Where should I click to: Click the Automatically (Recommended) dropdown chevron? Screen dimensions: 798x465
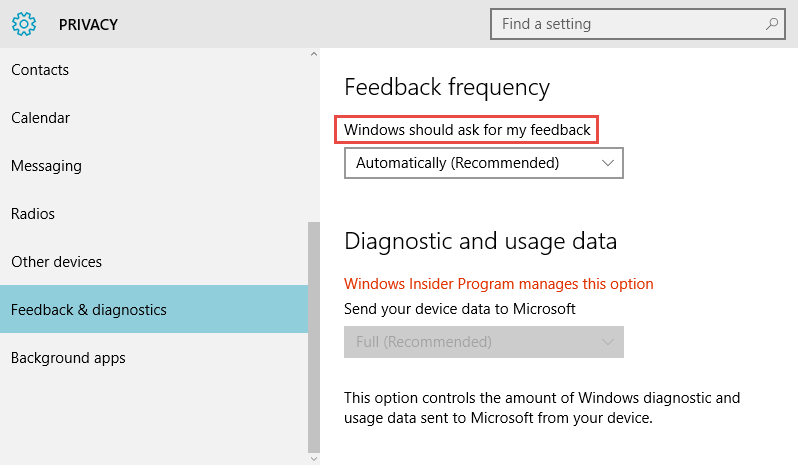click(x=608, y=163)
